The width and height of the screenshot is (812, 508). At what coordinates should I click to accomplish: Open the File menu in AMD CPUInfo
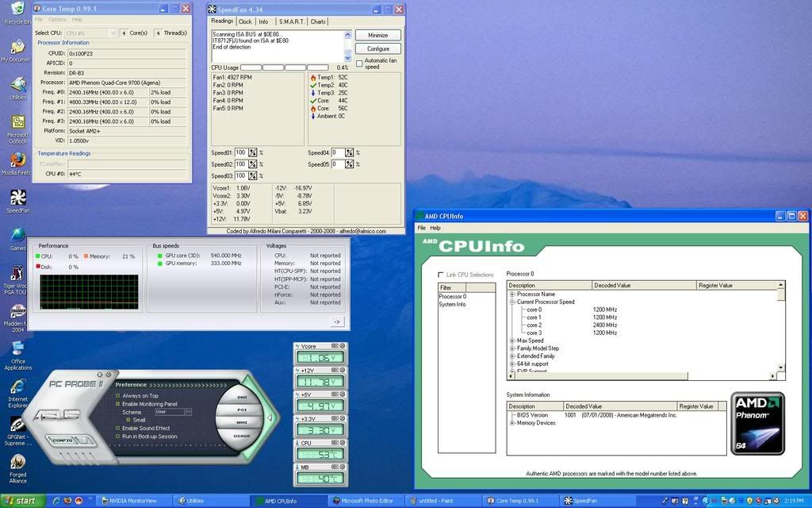coord(422,228)
